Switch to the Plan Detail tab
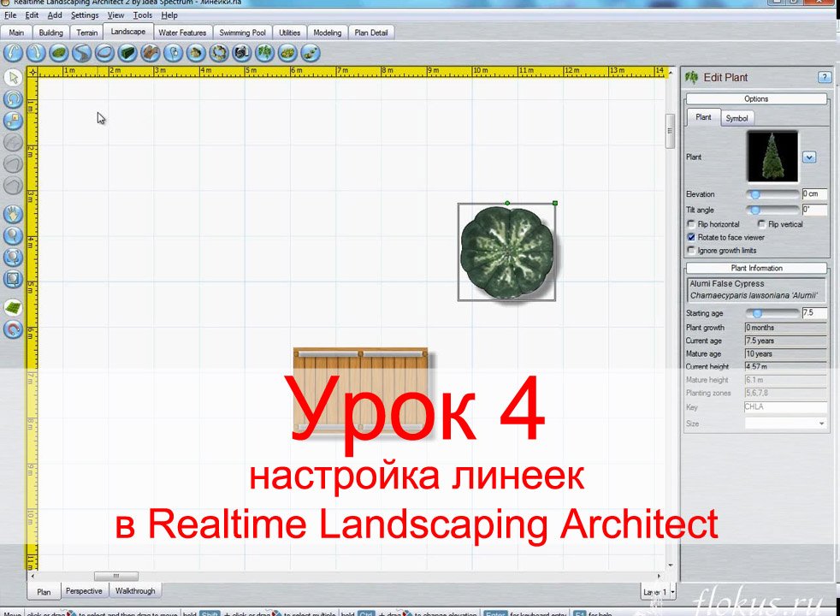 pyautogui.click(x=370, y=33)
